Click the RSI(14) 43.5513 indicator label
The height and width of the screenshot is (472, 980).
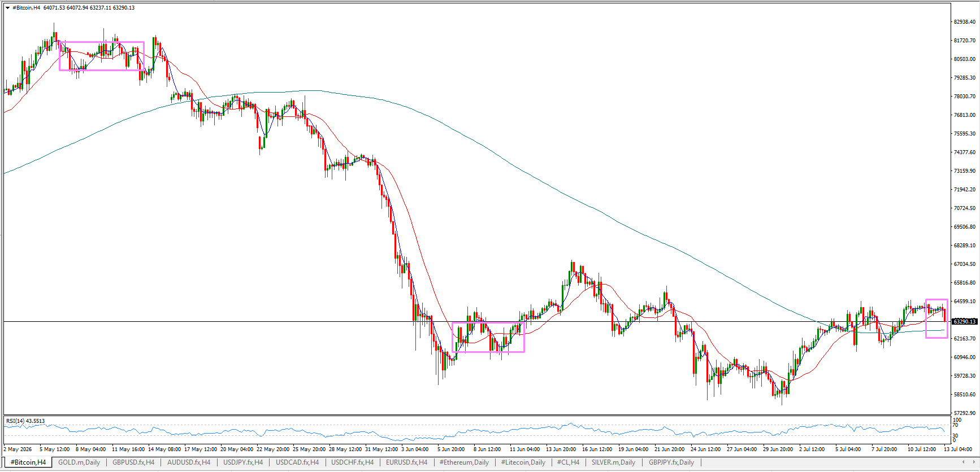(x=25, y=421)
